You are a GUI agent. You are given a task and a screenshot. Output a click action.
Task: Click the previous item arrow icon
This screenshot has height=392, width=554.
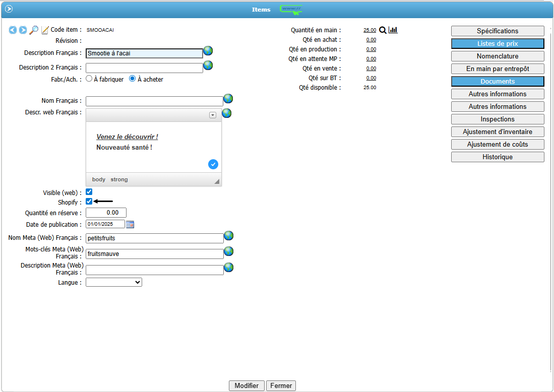pyautogui.click(x=13, y=30)
